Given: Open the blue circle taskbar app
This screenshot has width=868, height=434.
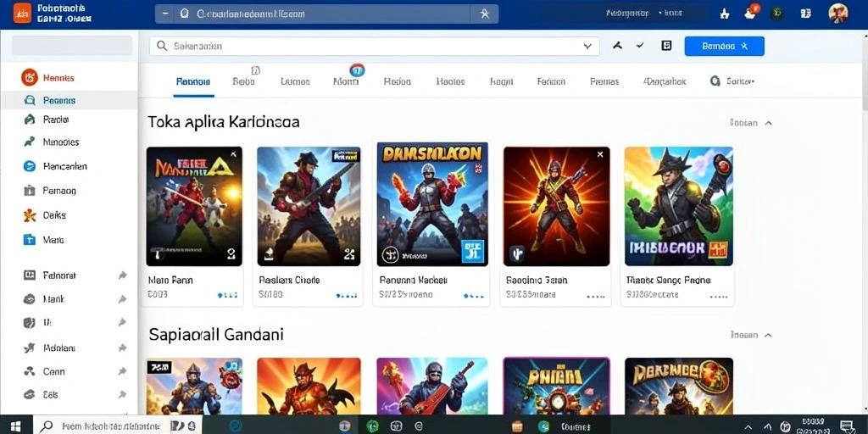Looking at the screenshot, I should coord(236,426).
